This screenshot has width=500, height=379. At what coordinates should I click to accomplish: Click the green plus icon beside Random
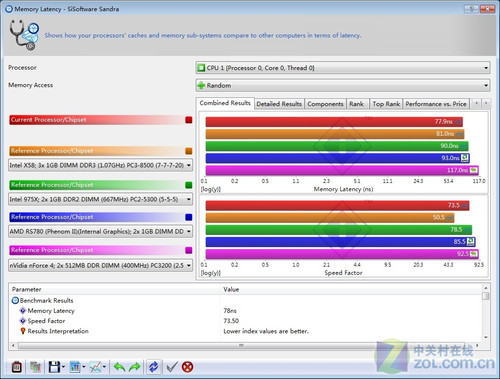pos(201,85)
